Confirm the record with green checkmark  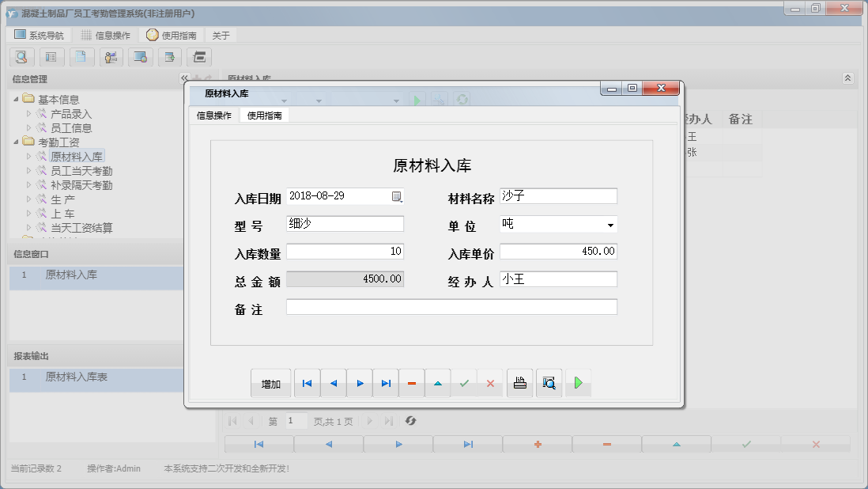tap(464, 382)
